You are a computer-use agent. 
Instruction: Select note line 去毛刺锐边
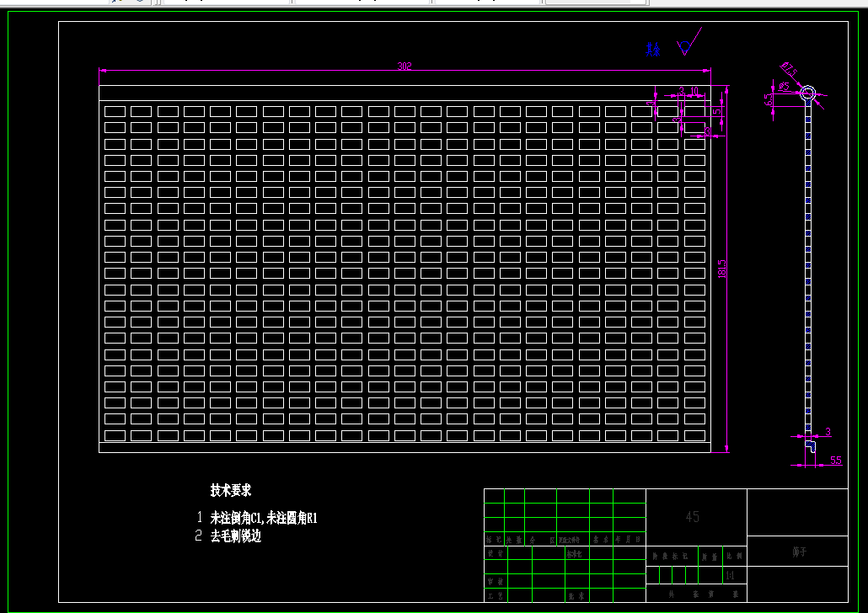(x=235, y=536)
